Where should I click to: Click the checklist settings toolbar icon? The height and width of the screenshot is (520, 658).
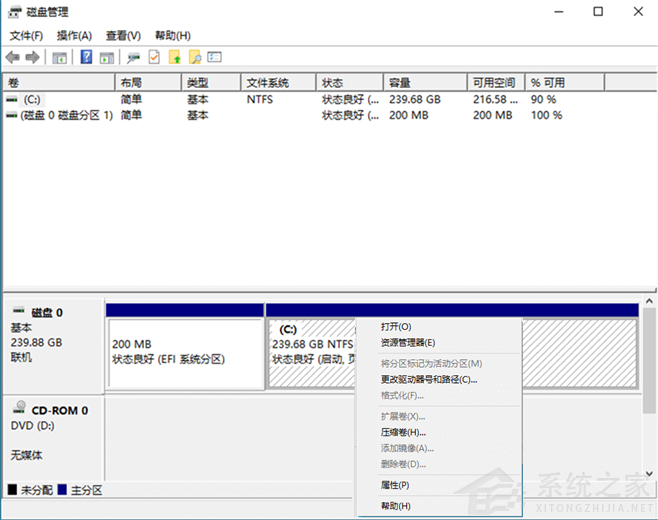[214, 57]
